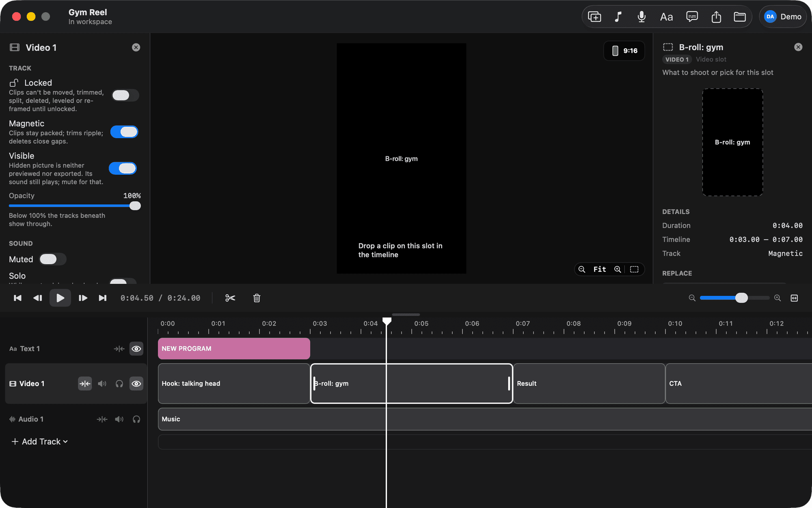Image resolution: width=812 pixels, height=508 pixels.
Task: Select the CTA clip
Action: point(739,384)
